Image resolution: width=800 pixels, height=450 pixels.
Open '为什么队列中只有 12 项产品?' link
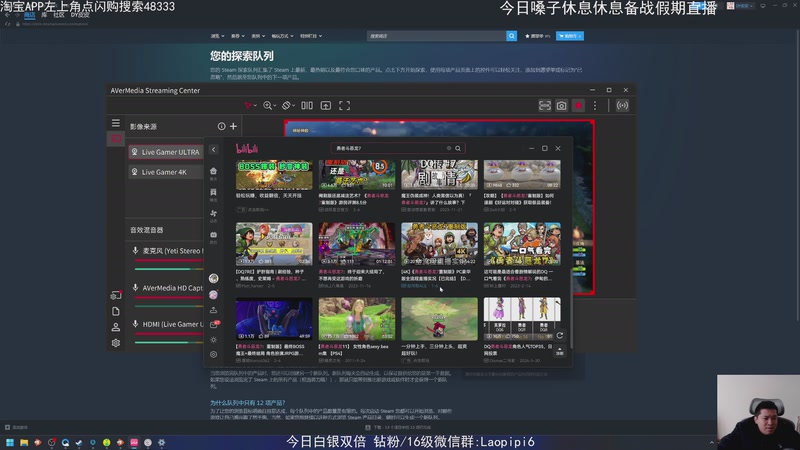(247, 403)
